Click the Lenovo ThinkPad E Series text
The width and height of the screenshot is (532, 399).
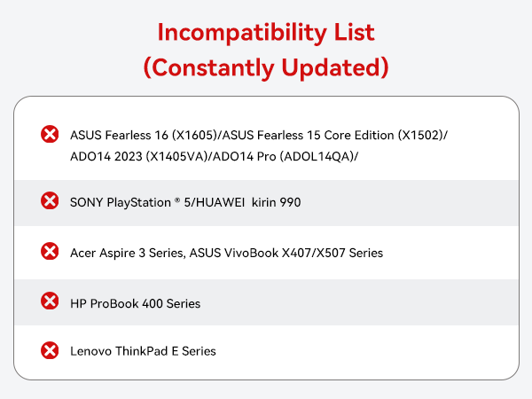pyautogui.click(x=143, y=351)
